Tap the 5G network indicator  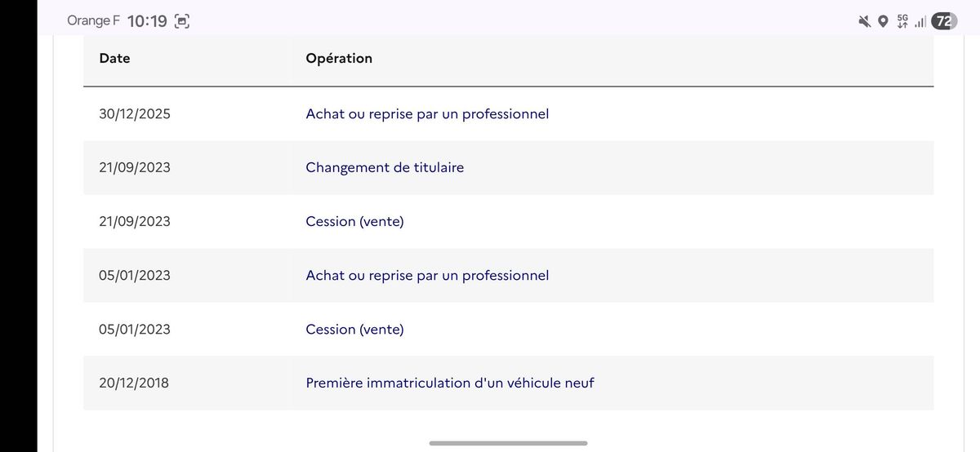[x=902, y=21]
